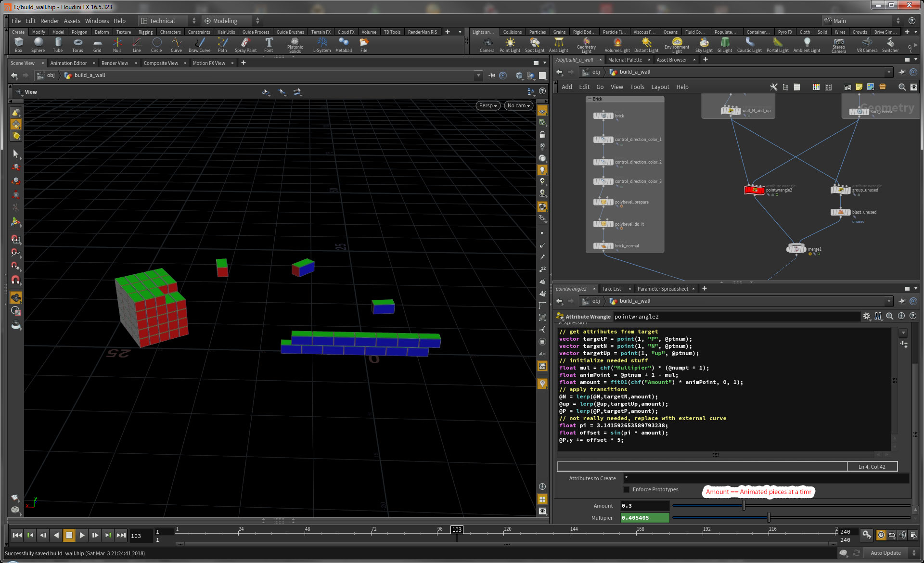
Task: Select the Sphere shelf tool
Action: pyautogui.click(x=38, y=45)
